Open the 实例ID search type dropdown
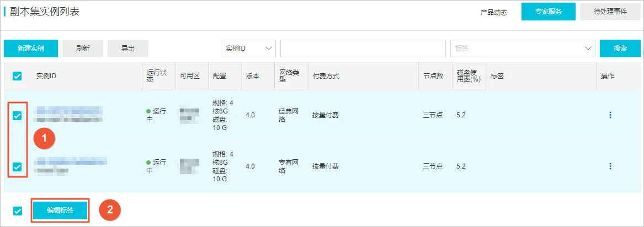This screenshot has width=644, height=227. click(248, 48)
